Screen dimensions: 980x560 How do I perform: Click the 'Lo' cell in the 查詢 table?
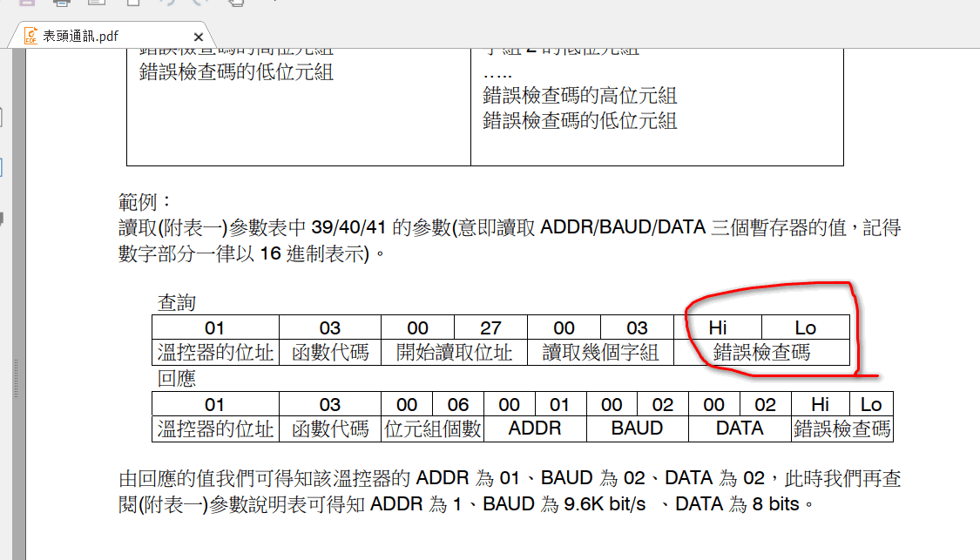[x=805, y=327]
